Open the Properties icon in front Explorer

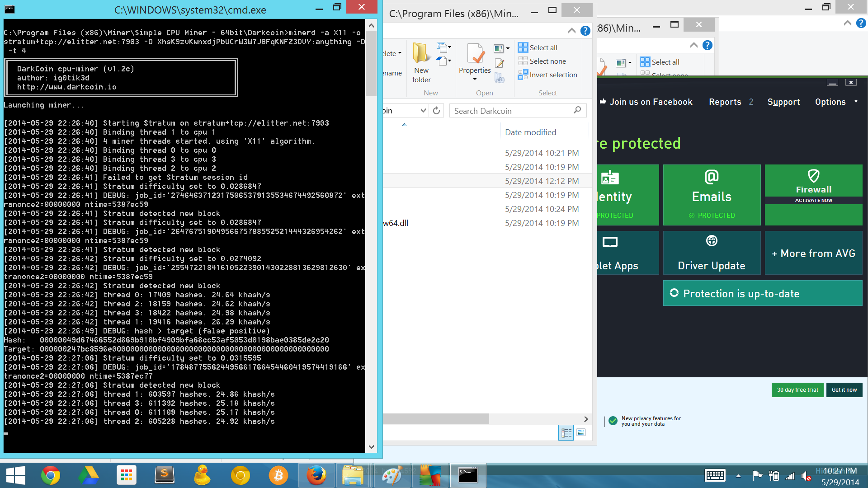click(x=475, y=54)
